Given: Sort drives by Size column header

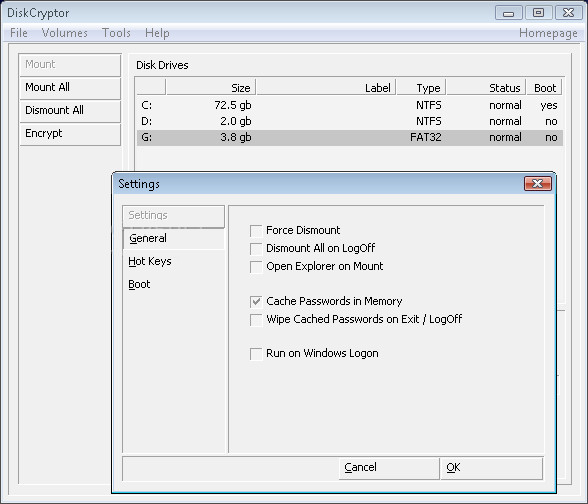Looking at the screenshot, I should pyautogui.click(x=211, y=88).
